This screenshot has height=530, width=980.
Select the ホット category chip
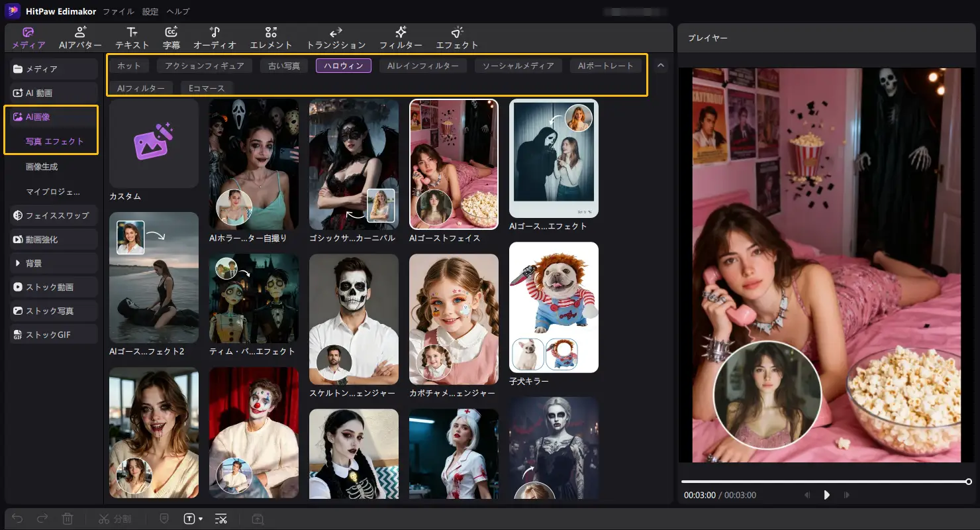coord(129,66)
